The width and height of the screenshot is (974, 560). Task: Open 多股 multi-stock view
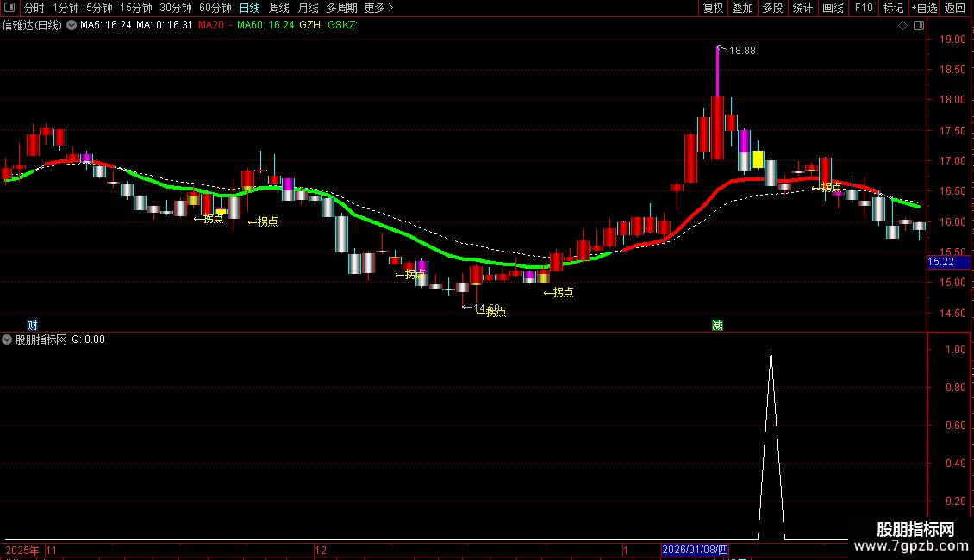coord(772,8)
